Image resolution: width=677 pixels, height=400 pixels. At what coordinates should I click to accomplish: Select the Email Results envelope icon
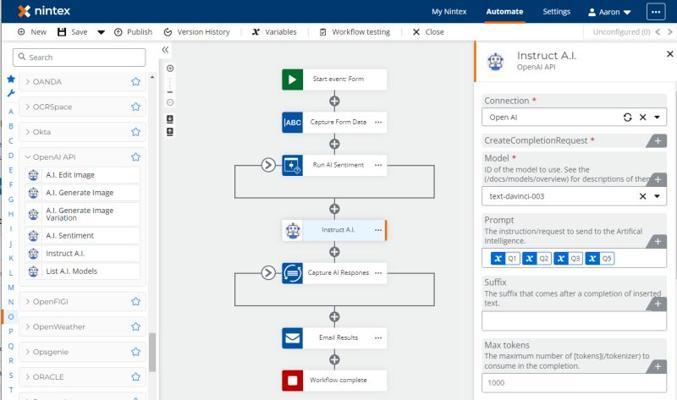click(292, 338)
